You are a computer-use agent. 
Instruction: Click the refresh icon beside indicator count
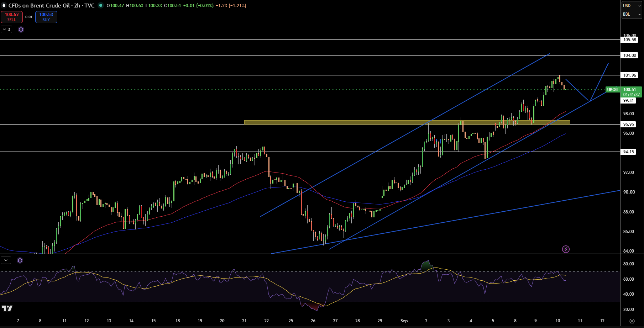point(21,30)
